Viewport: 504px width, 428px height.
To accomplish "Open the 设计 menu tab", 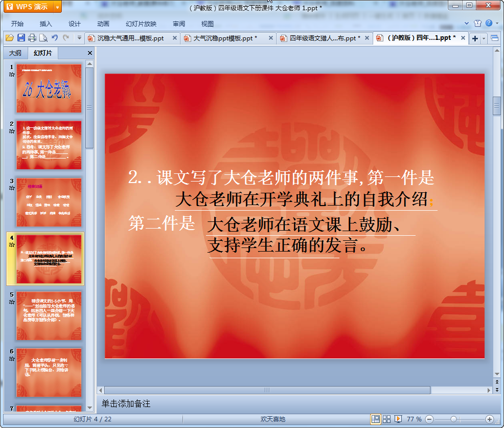I will [74, 24].
